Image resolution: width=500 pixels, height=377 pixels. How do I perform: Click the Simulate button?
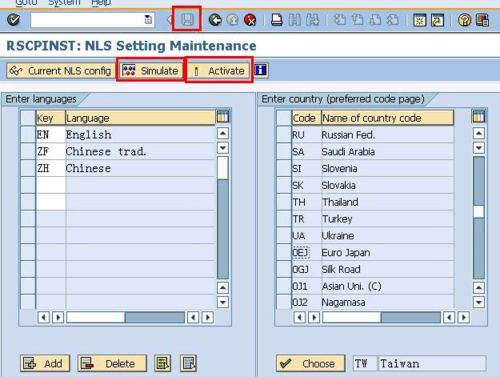tap(150, 71)
